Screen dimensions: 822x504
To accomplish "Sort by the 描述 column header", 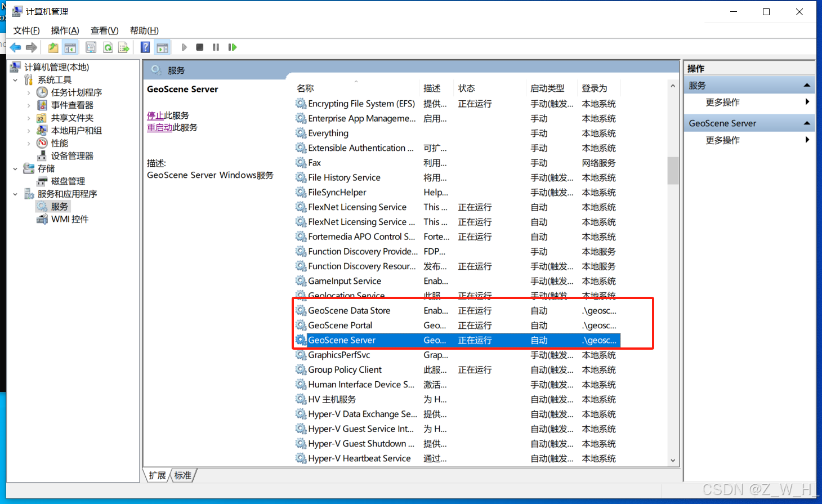I will (437, 88).
